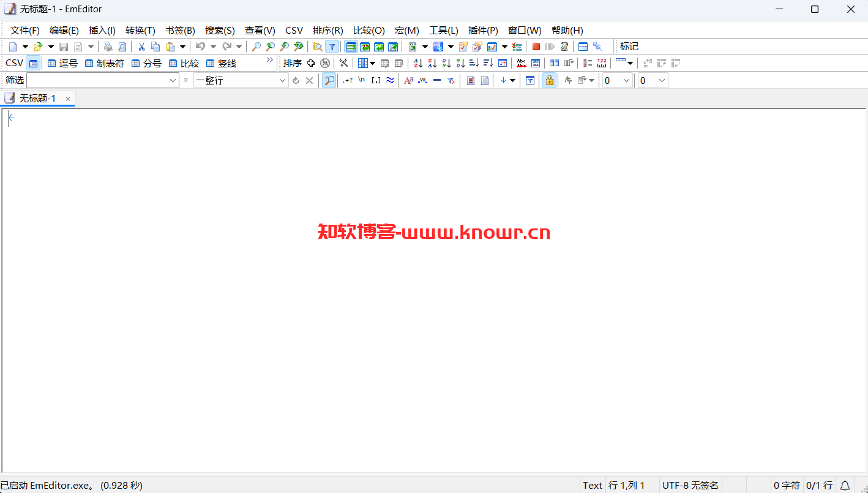Close the 无标题-1 tab with its X
The height and width of the screenshot is (493, 868).
pyautogui.click(x=68, y=99)
